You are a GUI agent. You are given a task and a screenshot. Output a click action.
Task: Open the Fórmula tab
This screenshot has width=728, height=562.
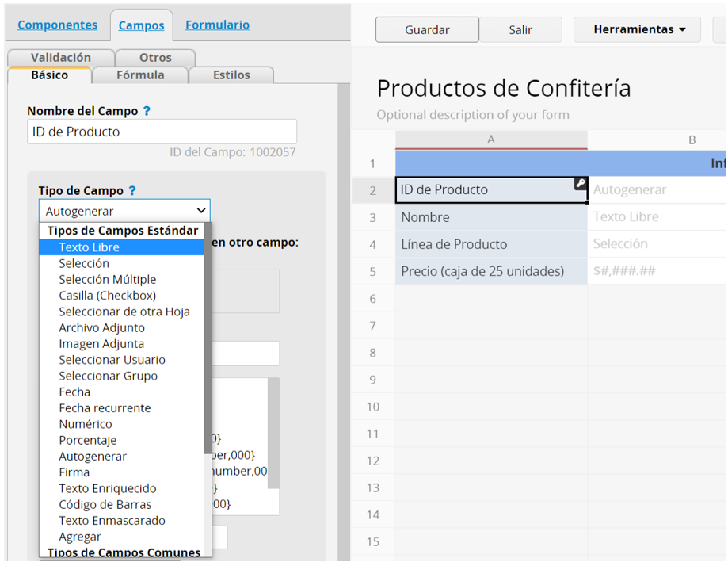coord(140,75)
